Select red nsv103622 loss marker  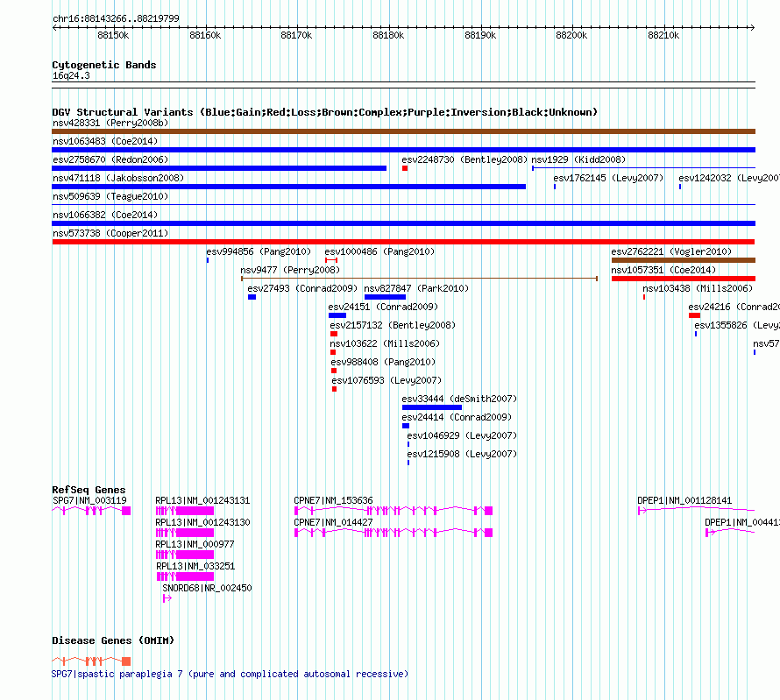(333, 352)
